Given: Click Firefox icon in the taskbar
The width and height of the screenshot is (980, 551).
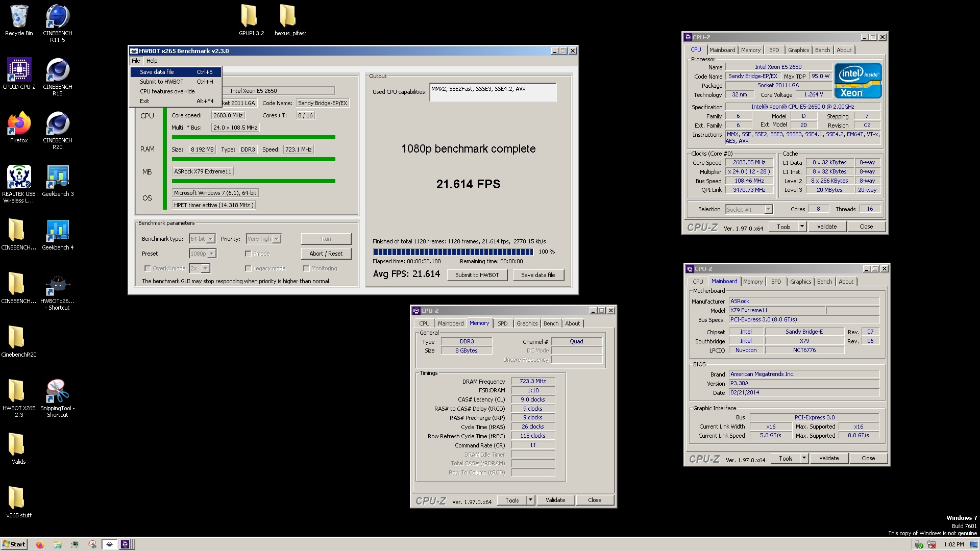Looking at the screenshot, I should pyautogui.click(x=40, y=544).
